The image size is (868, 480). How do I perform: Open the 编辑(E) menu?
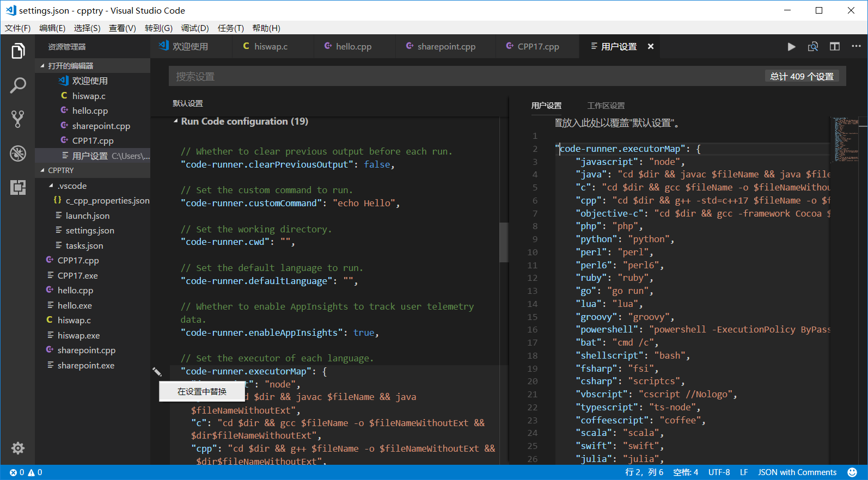[x=52, y=28]
